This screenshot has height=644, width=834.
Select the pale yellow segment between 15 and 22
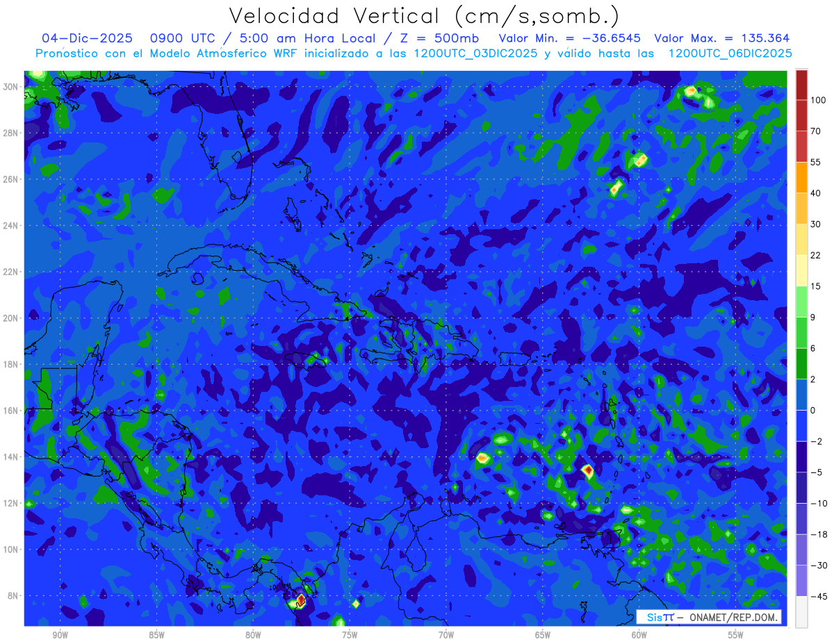click(x=801, y=270)
